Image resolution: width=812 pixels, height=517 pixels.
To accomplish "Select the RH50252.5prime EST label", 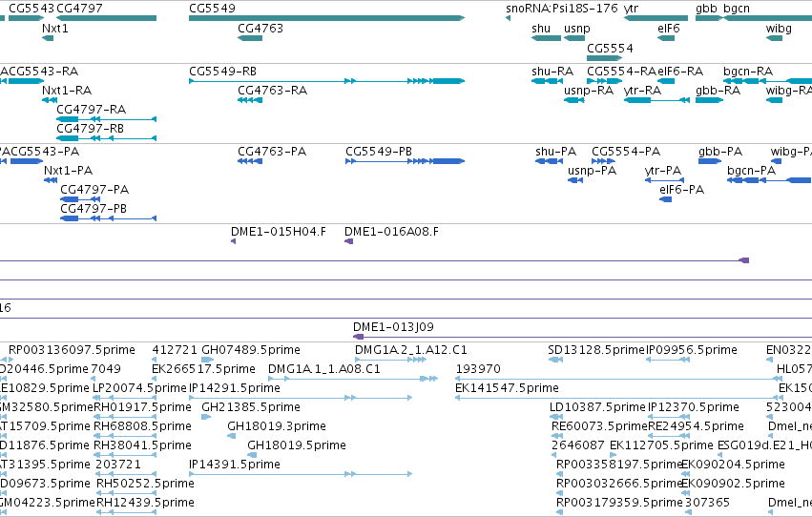I will 146,484.
